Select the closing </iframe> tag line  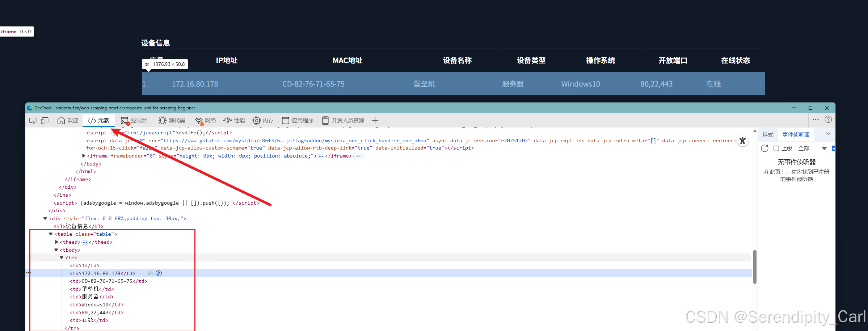tap(78, 179)
